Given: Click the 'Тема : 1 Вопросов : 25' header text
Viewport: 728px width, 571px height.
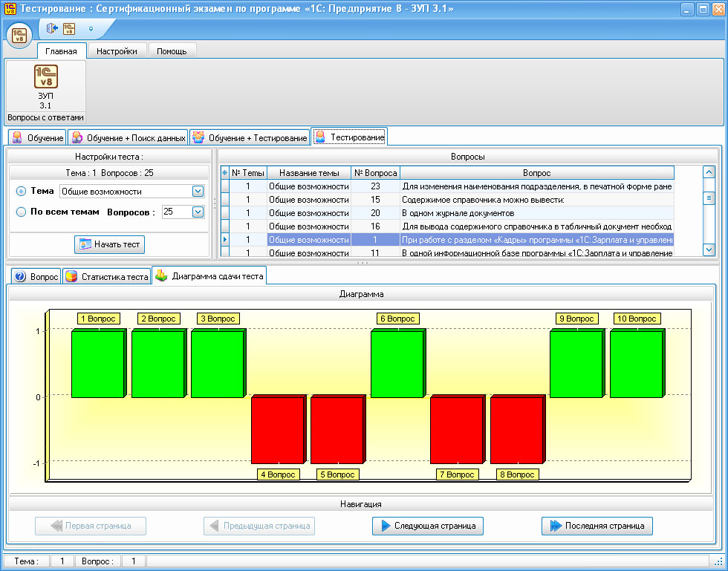Looking at the screenshot, I should pyautogui.click(x=110, y=173).
